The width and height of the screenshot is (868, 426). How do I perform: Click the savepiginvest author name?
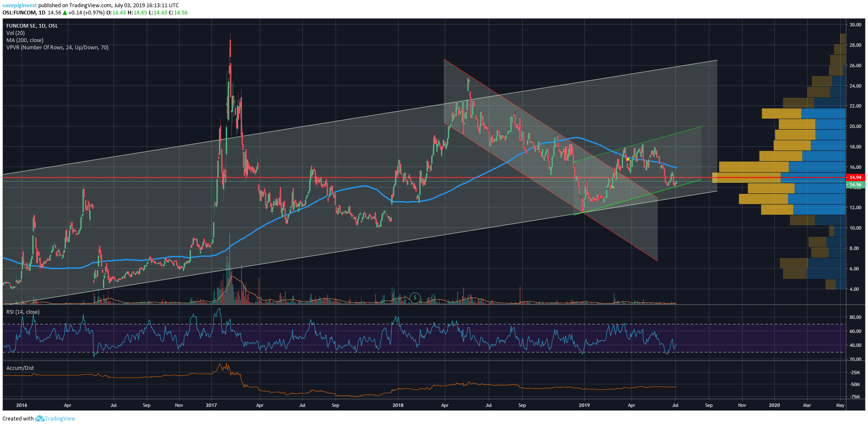pos(20,6)
